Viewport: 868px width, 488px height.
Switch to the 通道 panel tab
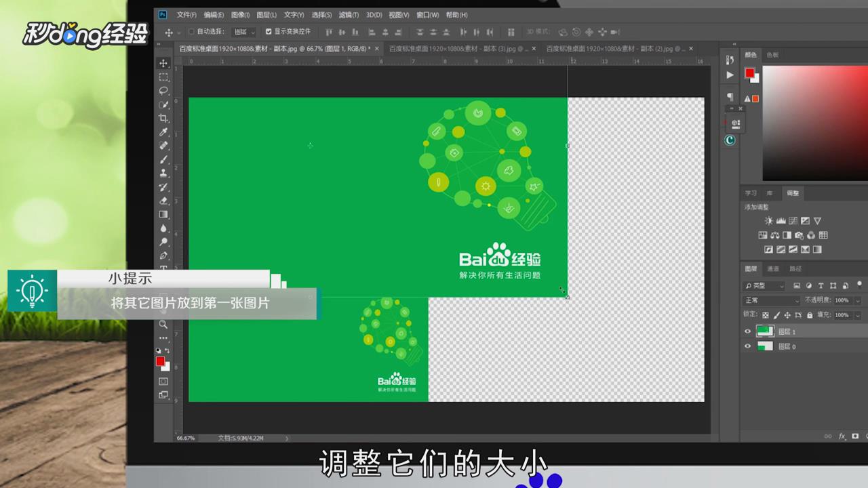[773, 269]
